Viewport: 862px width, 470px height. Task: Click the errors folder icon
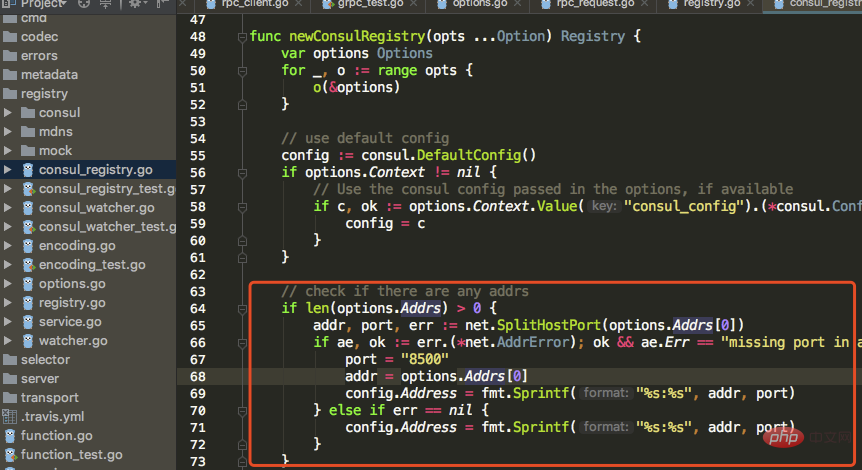[x=10, y=56]
